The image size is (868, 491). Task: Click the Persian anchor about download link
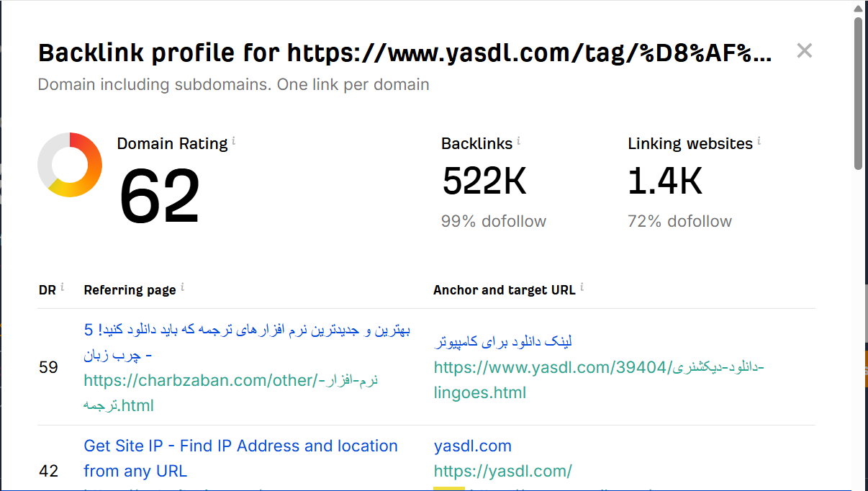502,341
